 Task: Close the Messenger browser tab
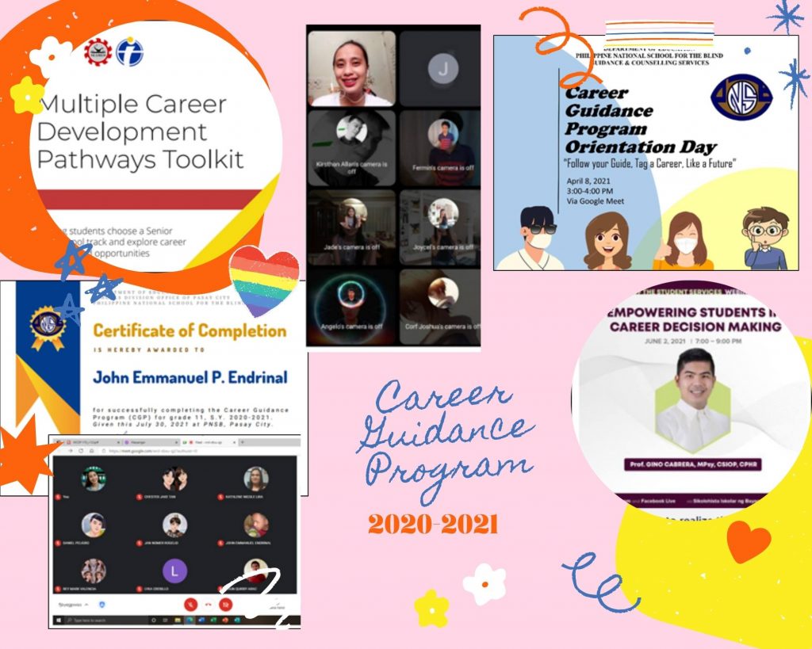[x=176, y=442]
